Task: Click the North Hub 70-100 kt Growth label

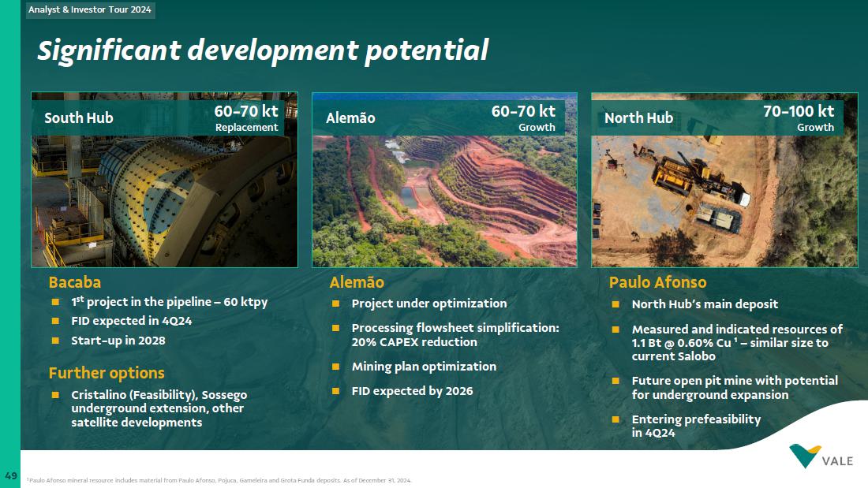Action: [798, 117]
